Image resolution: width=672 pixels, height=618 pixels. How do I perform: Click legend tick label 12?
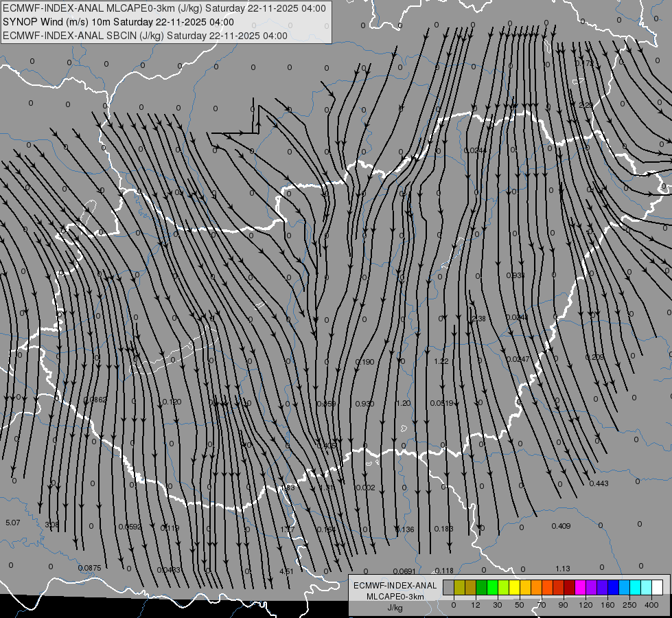click(x=476, y=605)
